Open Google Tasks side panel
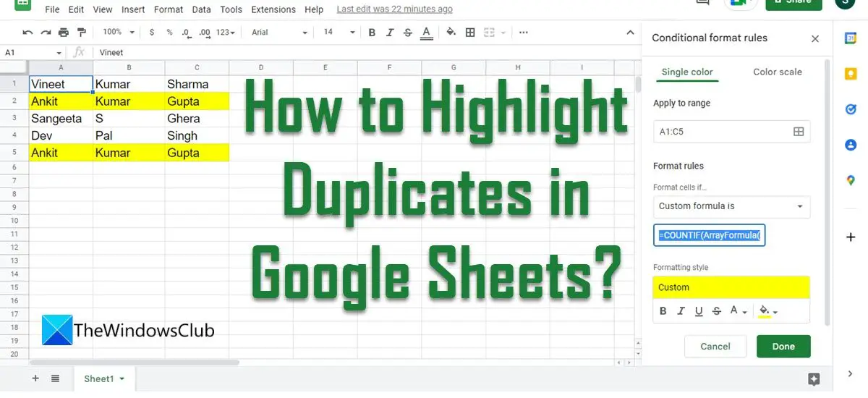 [x=851, y=109]
